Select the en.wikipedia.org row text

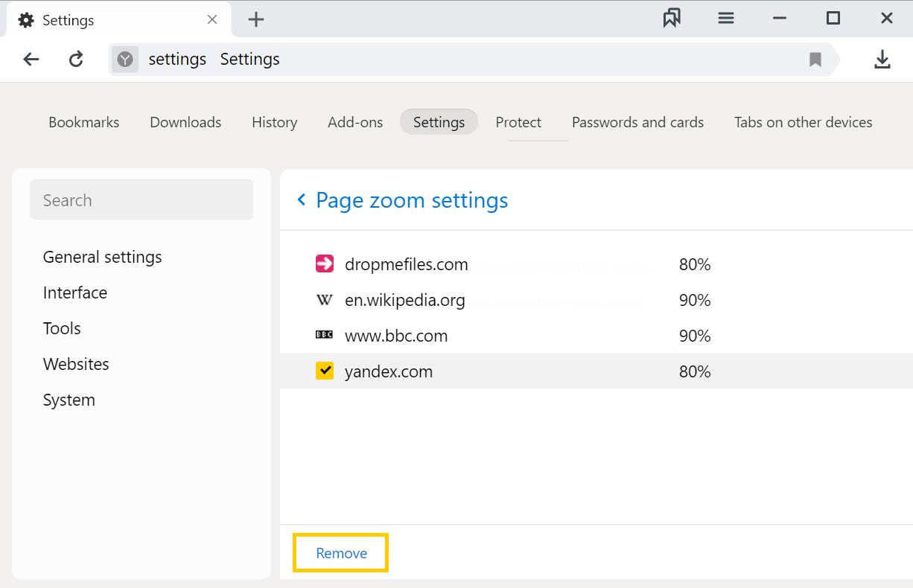(x=405, y=300)
